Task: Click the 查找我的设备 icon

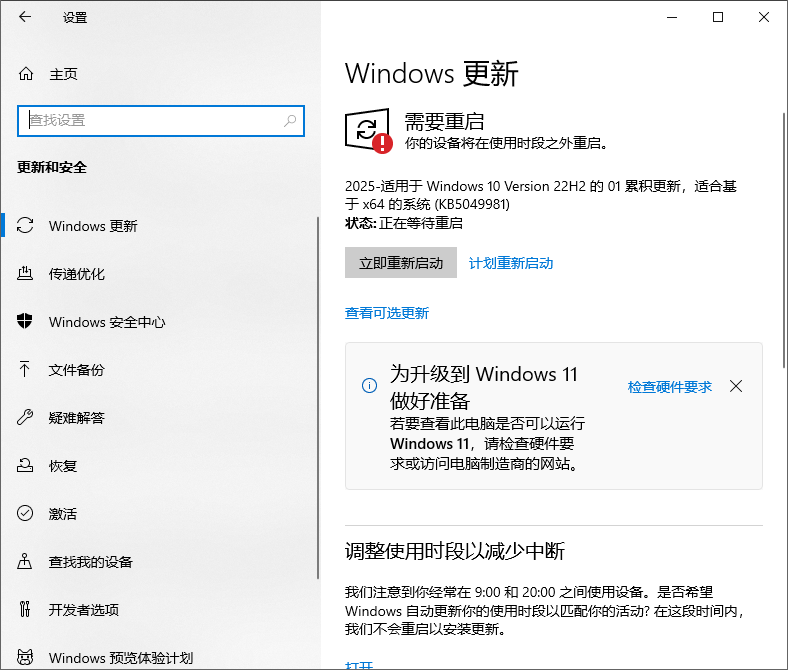Action: 25,561
